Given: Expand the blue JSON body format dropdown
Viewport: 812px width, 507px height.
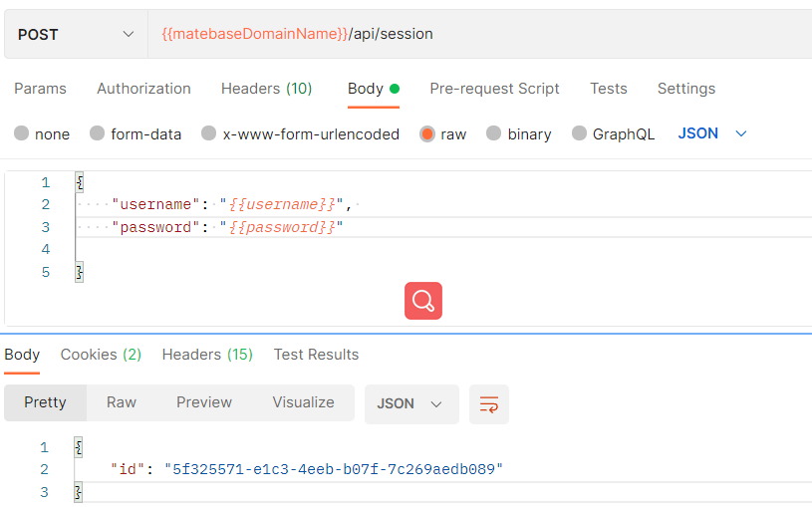Looking at the screenshot, I should click(x=712, y=133).
